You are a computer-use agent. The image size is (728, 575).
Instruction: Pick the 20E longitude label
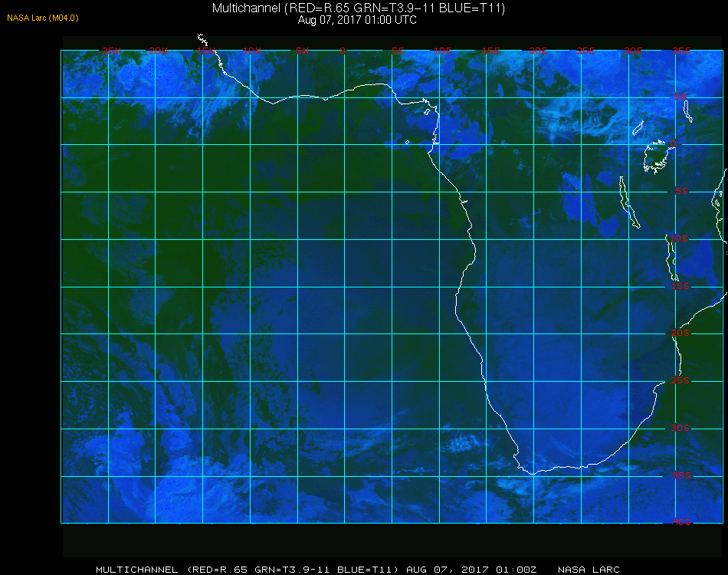point(538,51)
